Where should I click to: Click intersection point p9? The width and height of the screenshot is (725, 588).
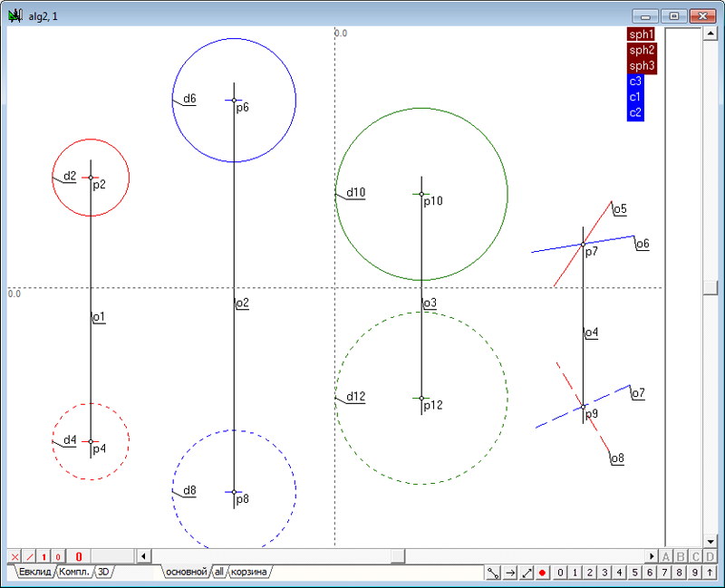coord(583,407)
